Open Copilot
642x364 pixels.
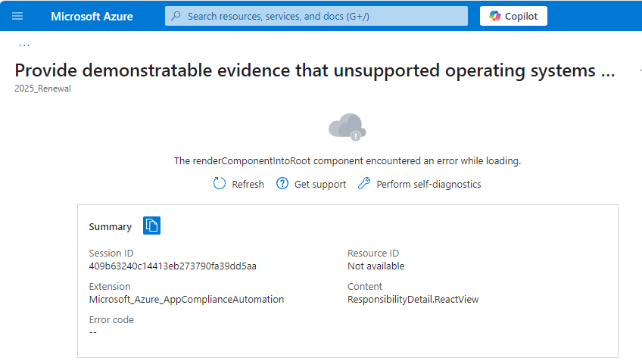(x=513, y=16)
